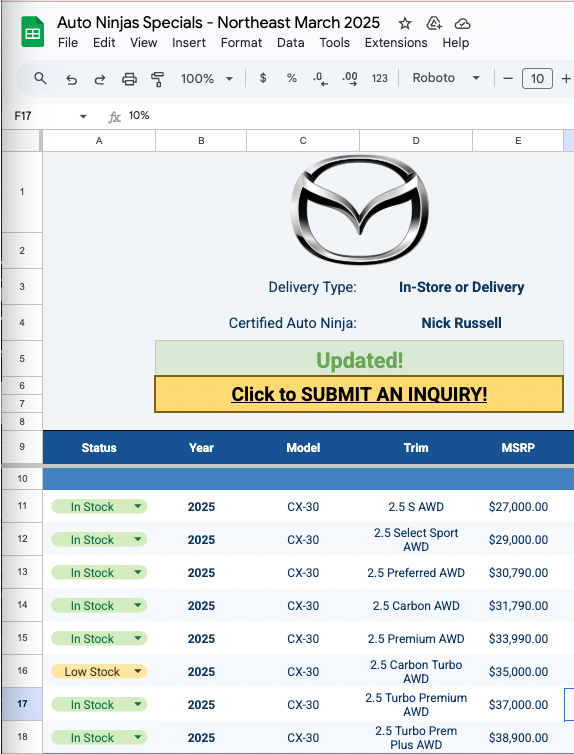Open the Help menu
This screenshot has height=754, width=574.
[x=456, y=43]
